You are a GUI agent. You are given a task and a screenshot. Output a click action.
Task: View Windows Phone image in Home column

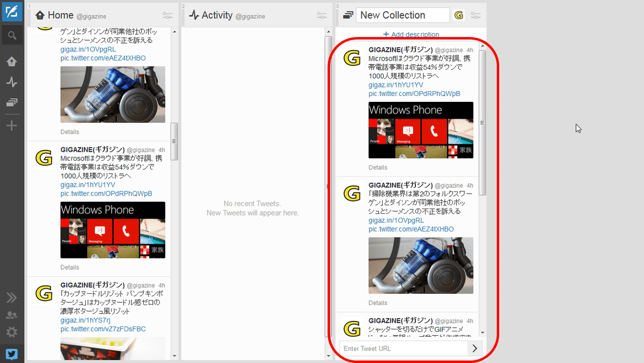113,230
